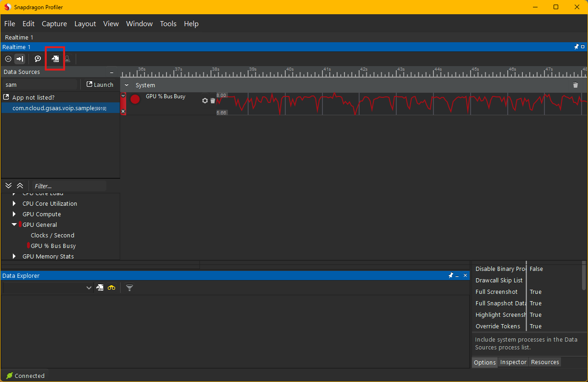
Task: Close the Data Explorer panel
Action: [x=465, y=275]
